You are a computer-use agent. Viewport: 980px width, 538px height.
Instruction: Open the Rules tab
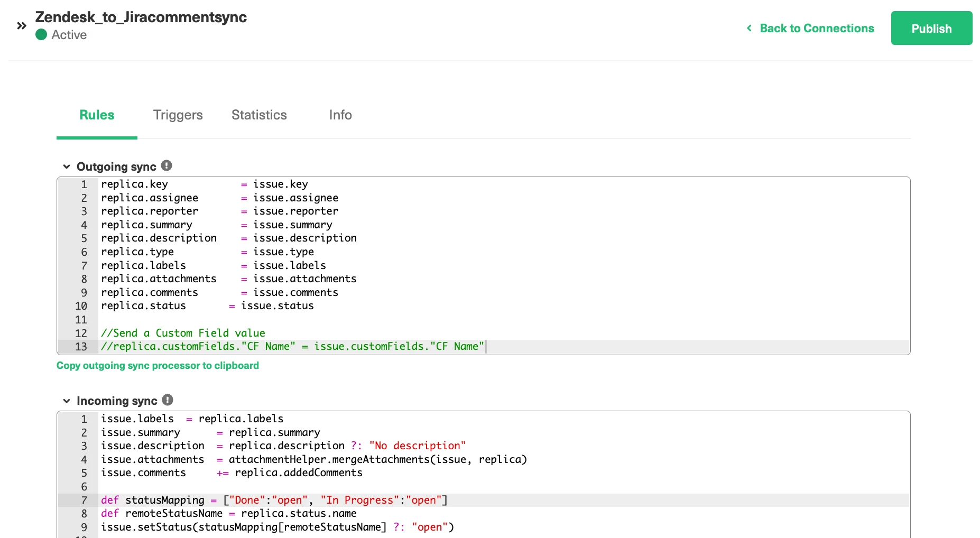point(97,115)
